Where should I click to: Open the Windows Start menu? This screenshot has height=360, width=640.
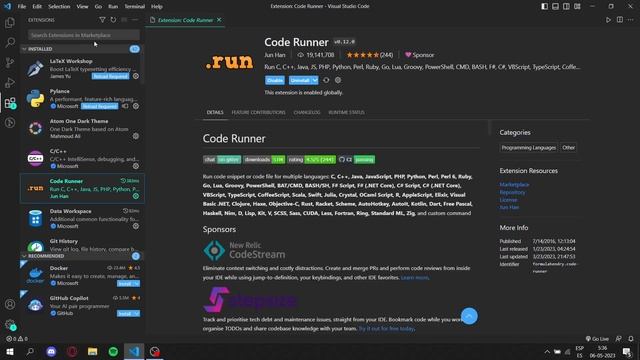point(10,351)
